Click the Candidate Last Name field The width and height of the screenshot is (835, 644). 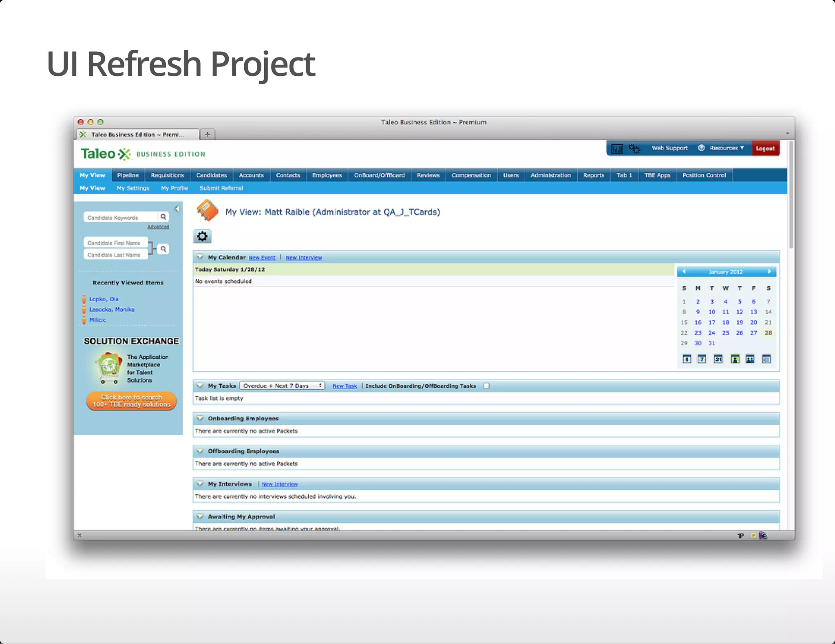pyautogui.click(x=115, y=255)
